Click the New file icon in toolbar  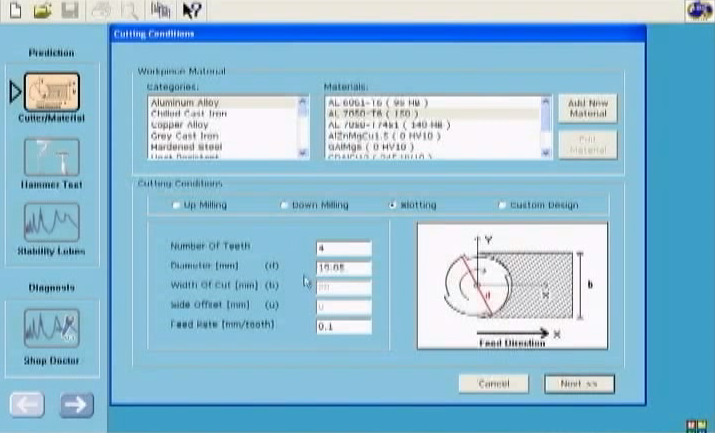16,10
